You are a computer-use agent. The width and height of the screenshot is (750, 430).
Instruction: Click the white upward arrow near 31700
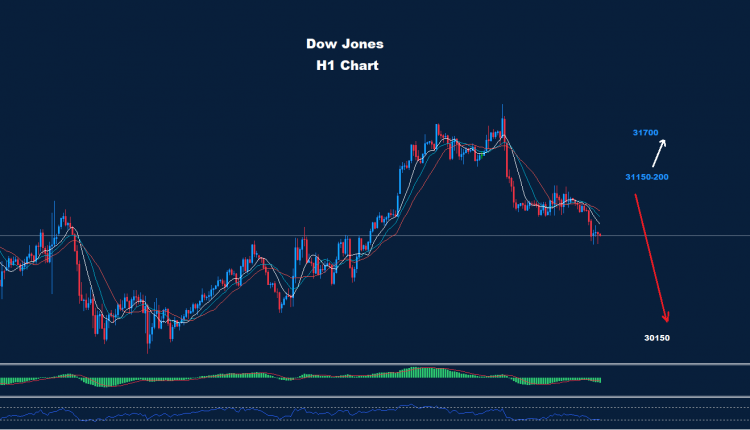(x=660, y=151)
